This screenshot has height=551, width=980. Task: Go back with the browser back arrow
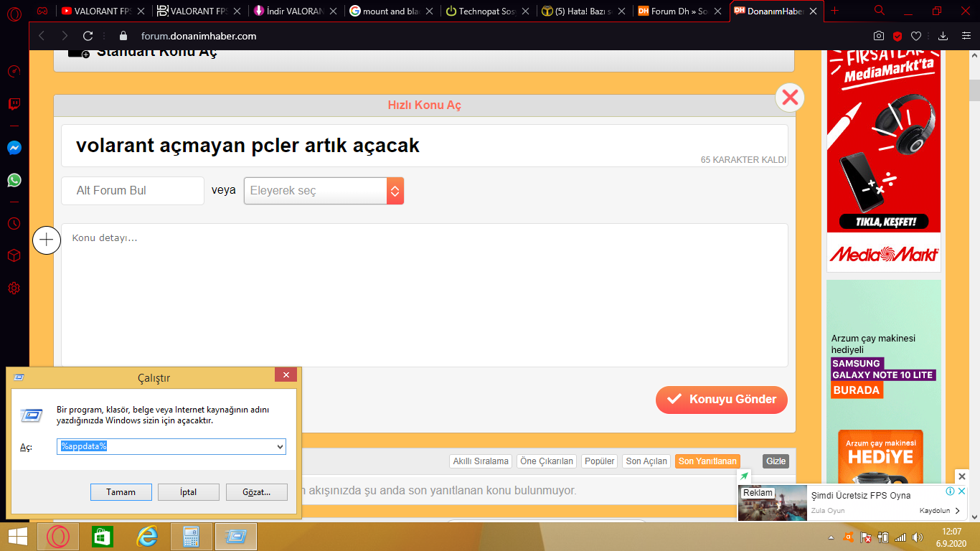tap(42, 36)
